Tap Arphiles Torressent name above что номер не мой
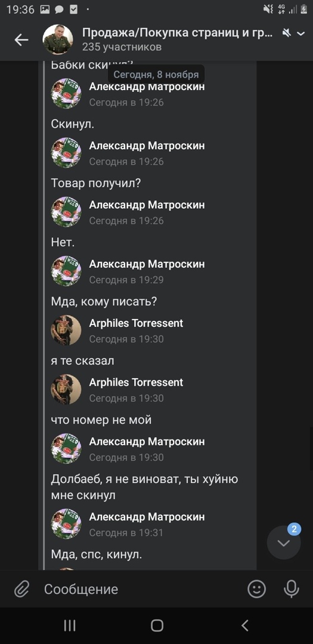 click(136, 382)
